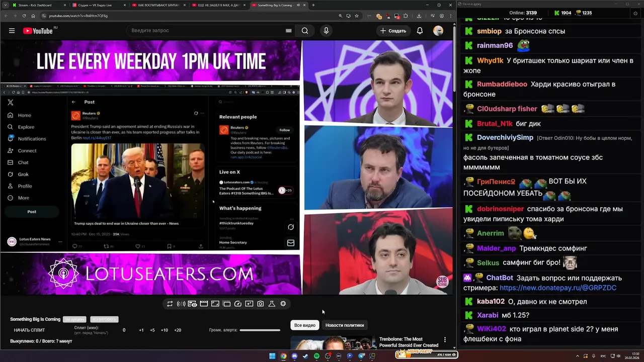The width and height of the screenshot is (644, 362).
Task: Click username kaba102 in chat
Action: tap(491, 302)
